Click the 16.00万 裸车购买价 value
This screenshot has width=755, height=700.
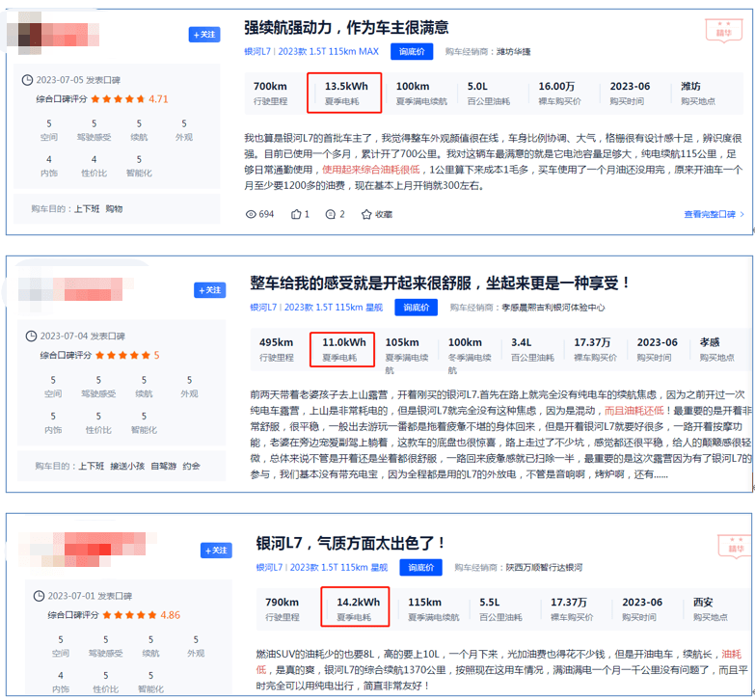(556, 87)
